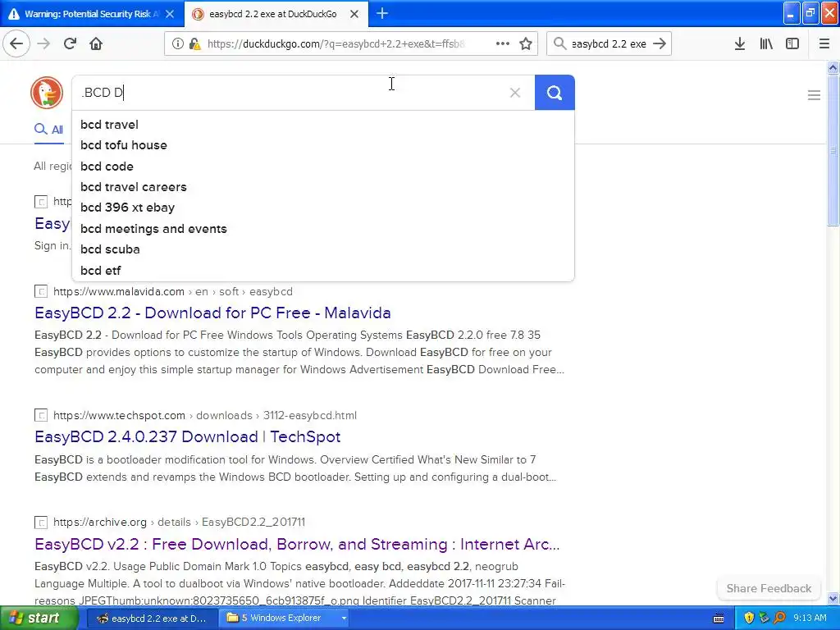
Task: Switch to easybcd 2.2 exe taskbar button
Action: (x=152, y=619)
